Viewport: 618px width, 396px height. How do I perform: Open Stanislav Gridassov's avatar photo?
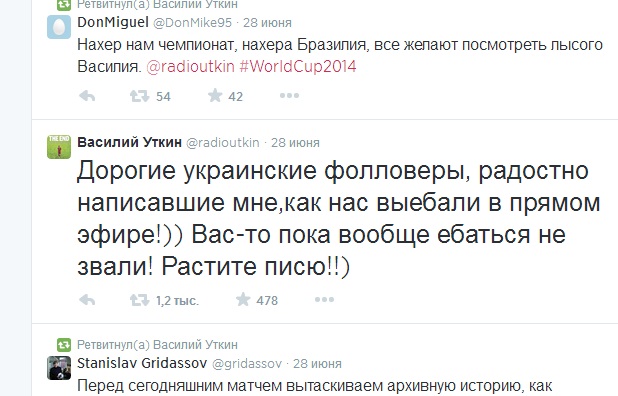pyautogui.click(x=59, y=368)
